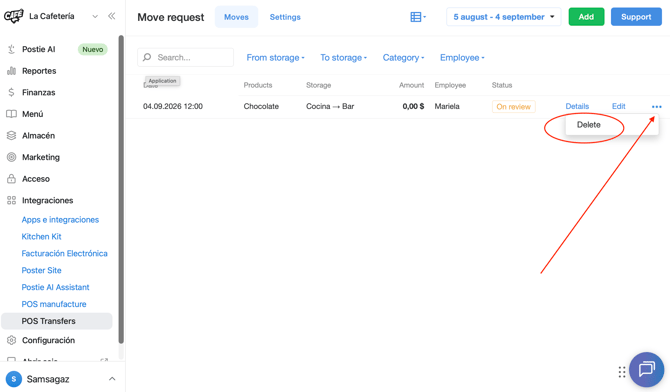Click the Nuevo badge
The image size is (670, 392).
click(92, 50)
